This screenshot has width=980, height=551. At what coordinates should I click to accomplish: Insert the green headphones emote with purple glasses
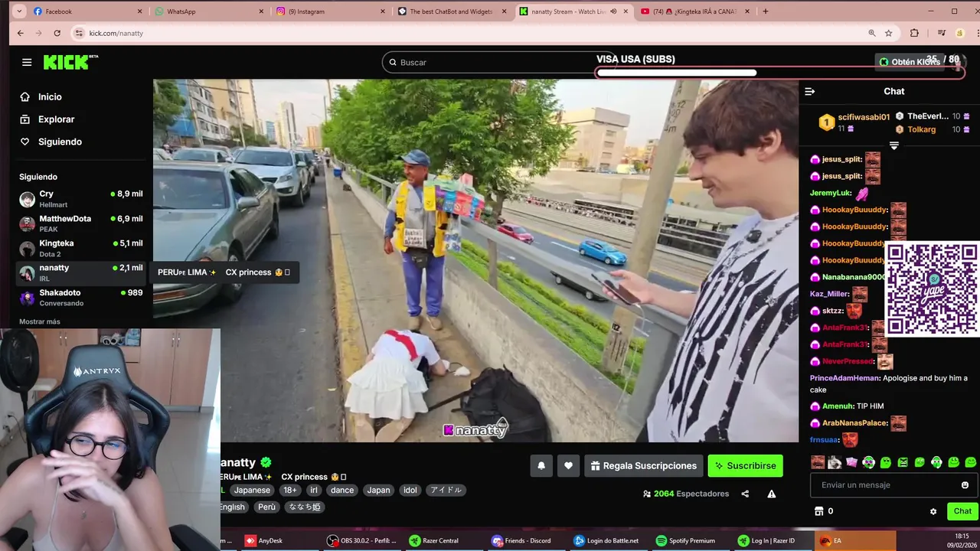pyautogui.click(x=868, y=462)
